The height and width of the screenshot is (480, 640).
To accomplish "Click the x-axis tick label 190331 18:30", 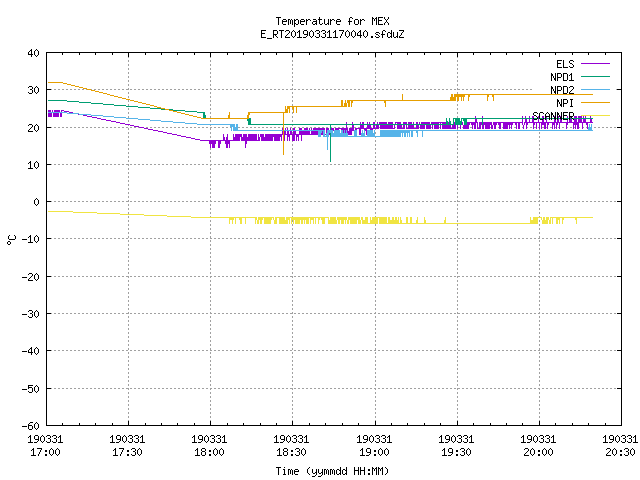I will pyautogui.click(x=291, y=446).
